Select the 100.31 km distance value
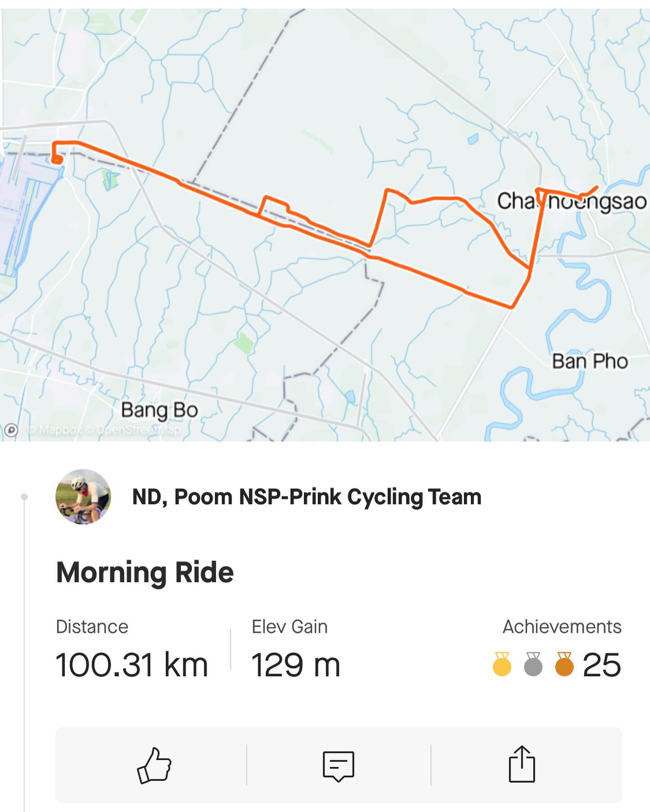Viewport: 650px width, 812px height. [x=132, y=665]
